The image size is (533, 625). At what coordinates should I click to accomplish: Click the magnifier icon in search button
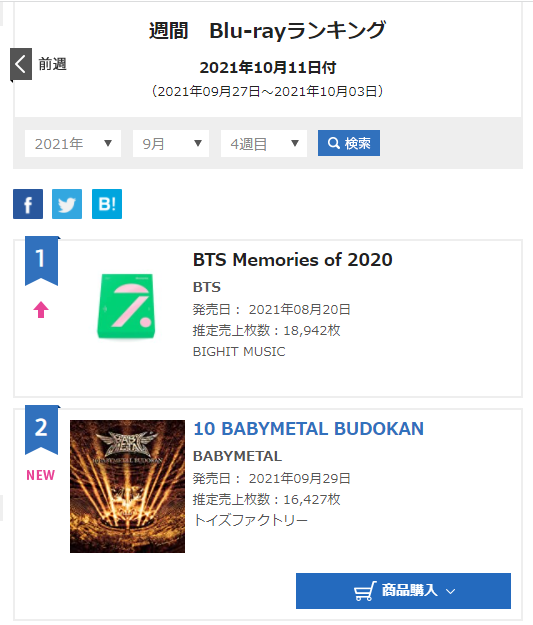(x=334, y=143)
